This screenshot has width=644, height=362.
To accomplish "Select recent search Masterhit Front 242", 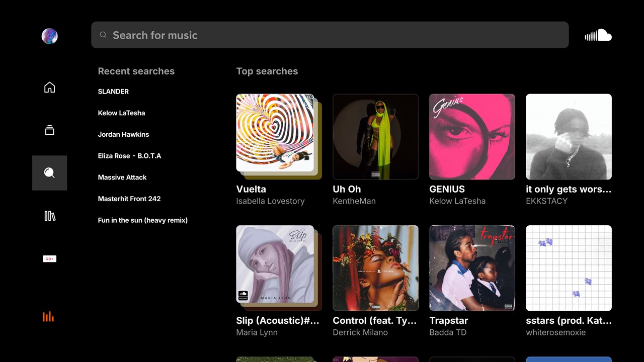I will (129, 199).
